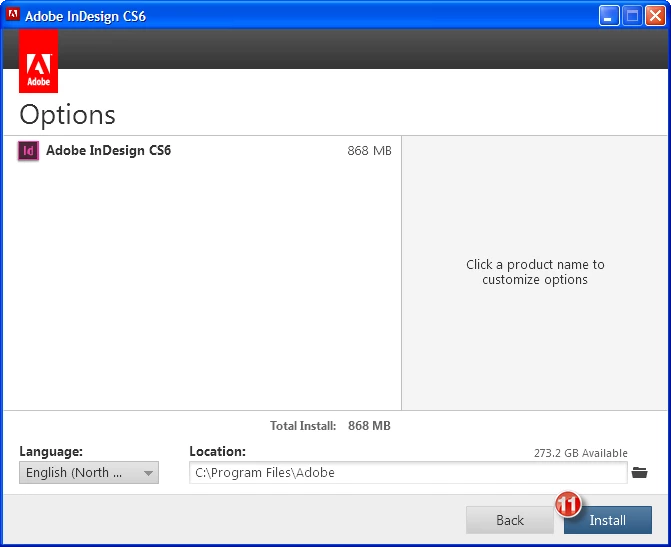Click Adobe InDesign CS6 product name
Screen dimensions: 671x547
pyautogui.click(x=108, y=150)
